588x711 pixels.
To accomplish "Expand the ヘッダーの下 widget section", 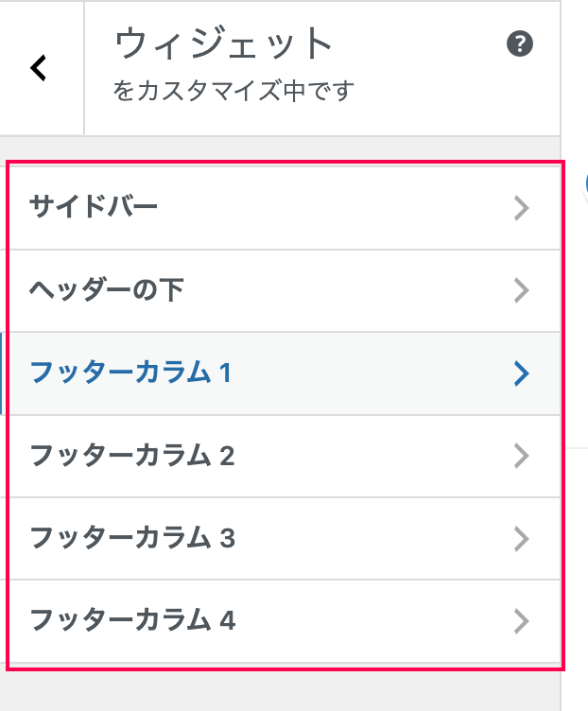I will click(x=285, y=290).
